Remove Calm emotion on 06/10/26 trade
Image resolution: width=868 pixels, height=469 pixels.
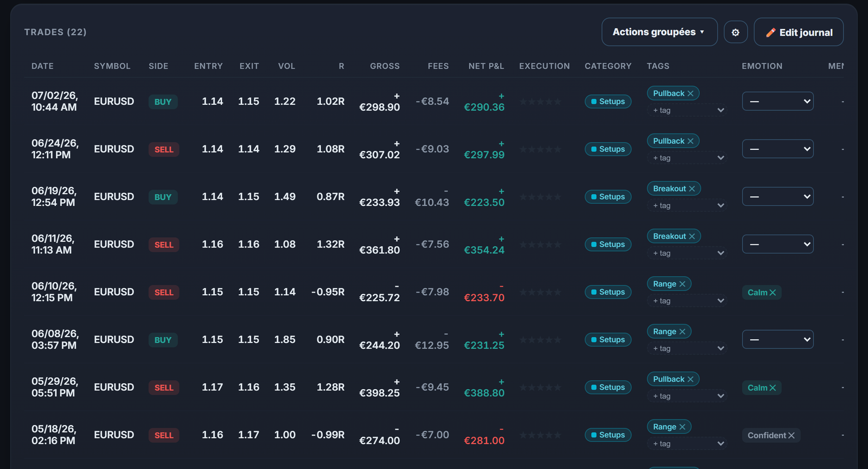[x=773, y=293]
